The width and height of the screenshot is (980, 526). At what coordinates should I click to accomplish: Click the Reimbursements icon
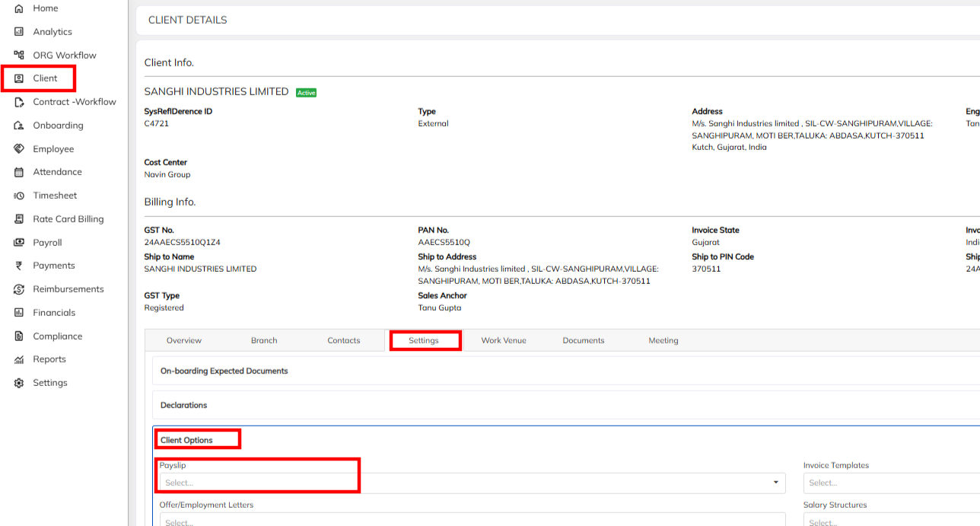pos(19,289)
